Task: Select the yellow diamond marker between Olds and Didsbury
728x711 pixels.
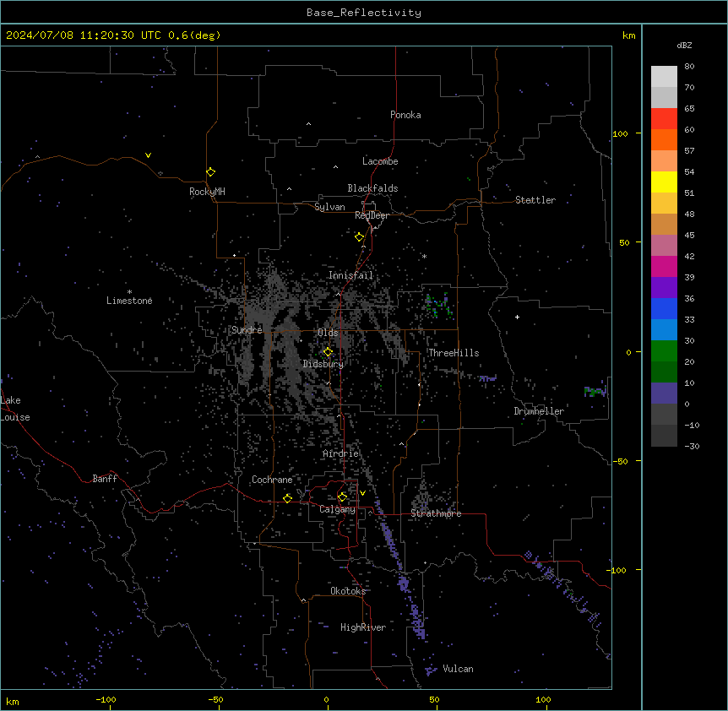Action: tap(328, 352)
